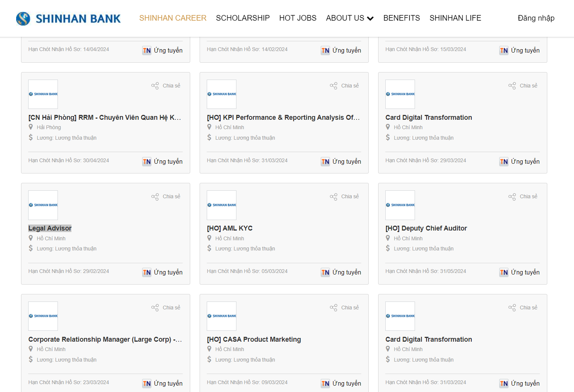Click deadline text 09/03/2024
The height and width of the screenshot is (392, 574).
pyautogui.click(x=247, y=382)
